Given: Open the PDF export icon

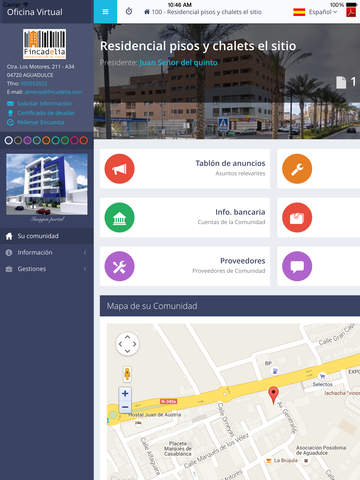Looking at the screenshot, I should click(351, 12).
